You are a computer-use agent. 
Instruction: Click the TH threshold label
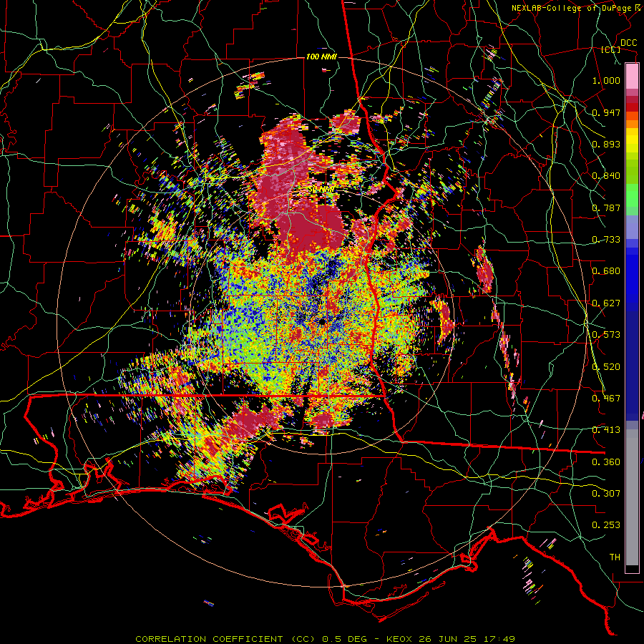[615, 557]
